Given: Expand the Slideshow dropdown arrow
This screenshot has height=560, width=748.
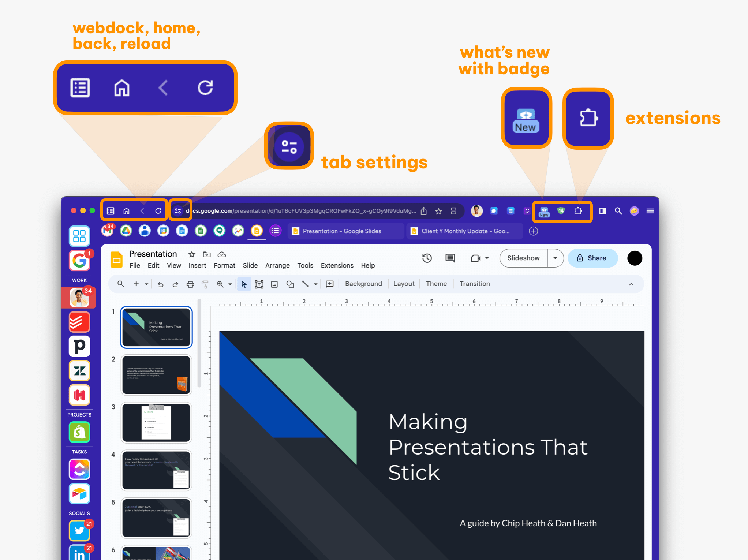Looking at the screenshot, I should [x=555, y=258].
